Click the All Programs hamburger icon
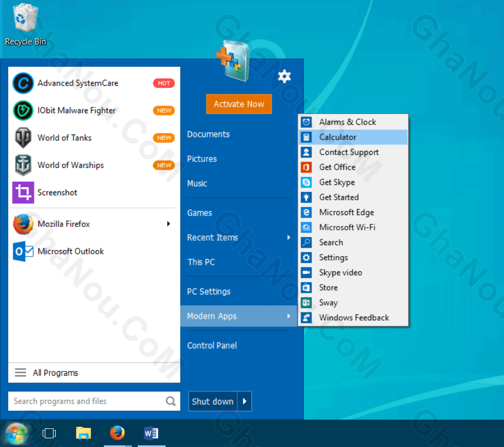Screen dimensions: 504x447 (21, 373)
